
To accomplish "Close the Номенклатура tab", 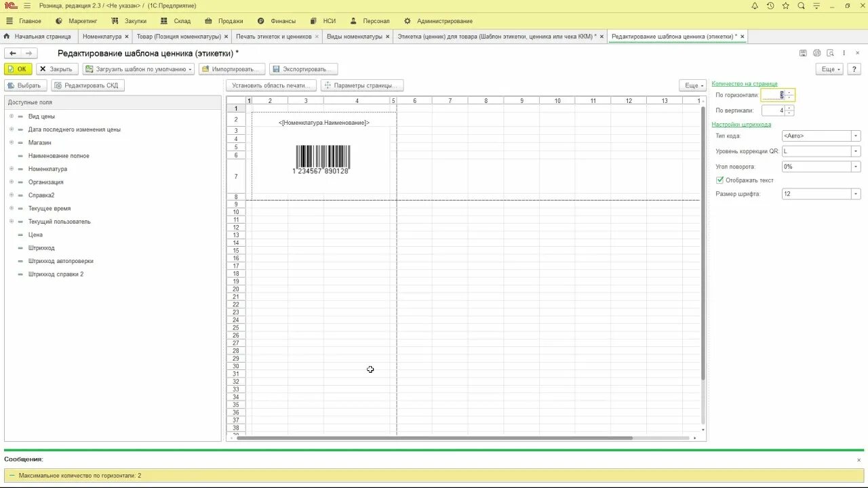I will tap(126, 37).
